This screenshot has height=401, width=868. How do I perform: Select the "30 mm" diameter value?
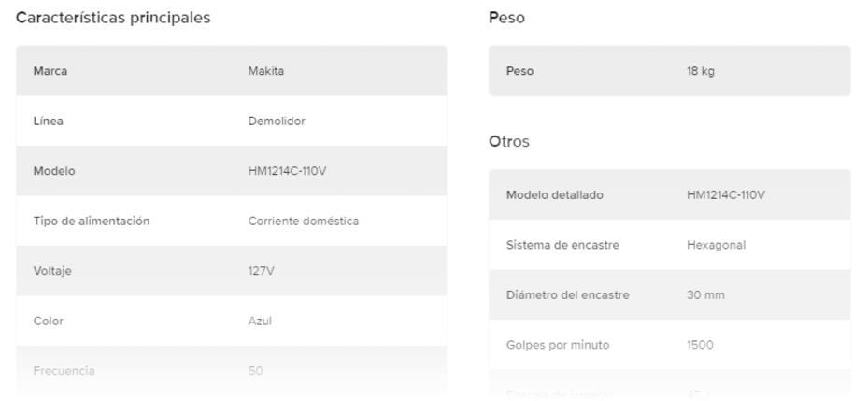point(705,295)
